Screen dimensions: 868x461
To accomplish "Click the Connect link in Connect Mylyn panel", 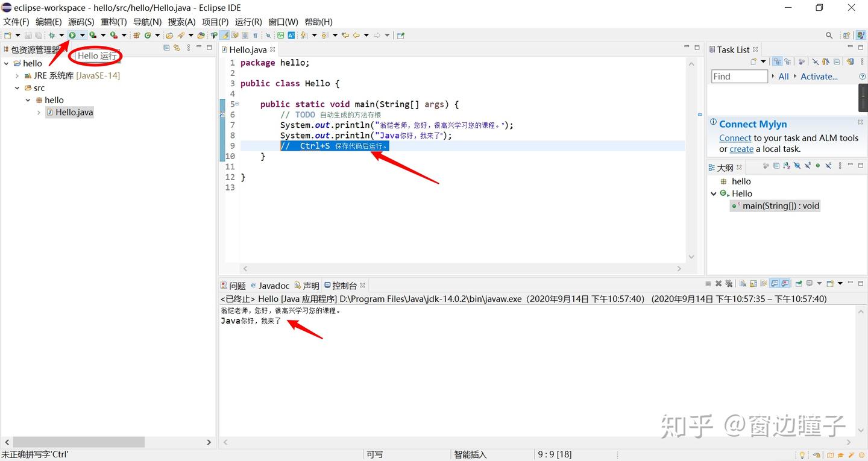I will tap(735, 137).
